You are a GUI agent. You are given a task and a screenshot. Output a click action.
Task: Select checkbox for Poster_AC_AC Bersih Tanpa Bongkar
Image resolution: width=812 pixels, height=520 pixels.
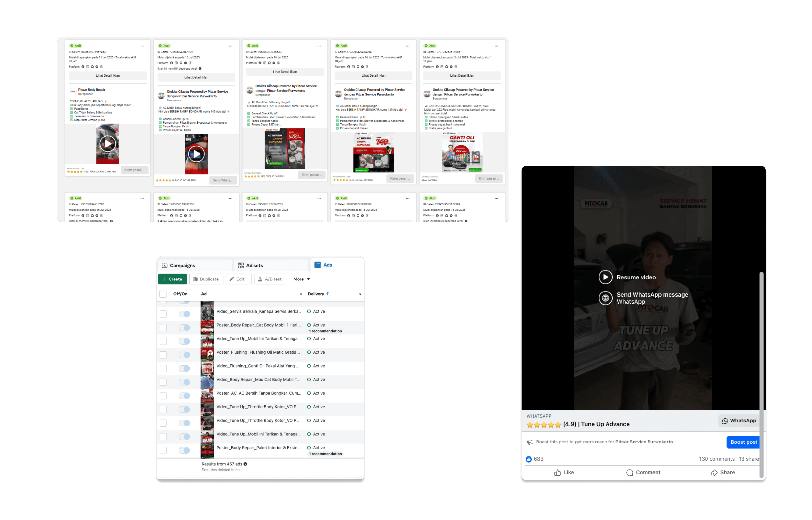163,395
